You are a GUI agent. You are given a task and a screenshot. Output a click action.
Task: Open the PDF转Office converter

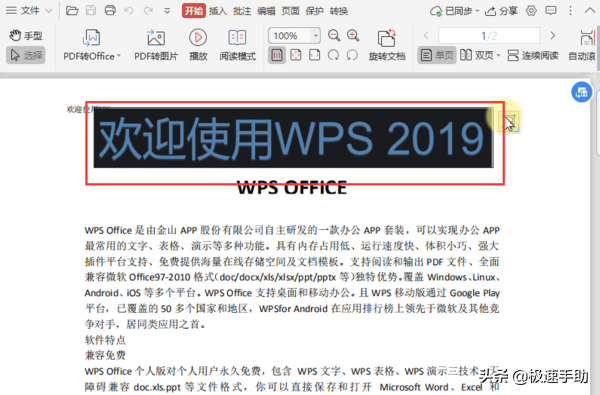pyautogui.click(x=91, y=44)
